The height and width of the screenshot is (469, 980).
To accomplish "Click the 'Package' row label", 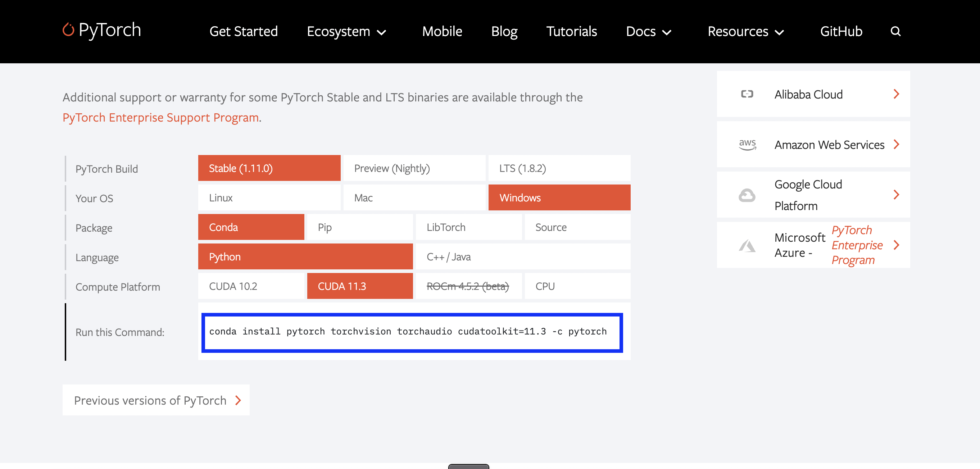I will [94, 228].
